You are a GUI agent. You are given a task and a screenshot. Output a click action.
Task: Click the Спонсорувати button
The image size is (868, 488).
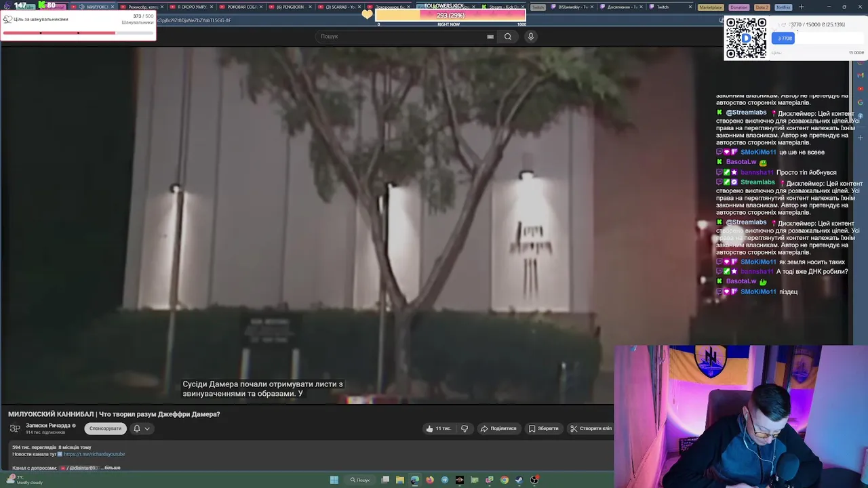click(105, 428)
